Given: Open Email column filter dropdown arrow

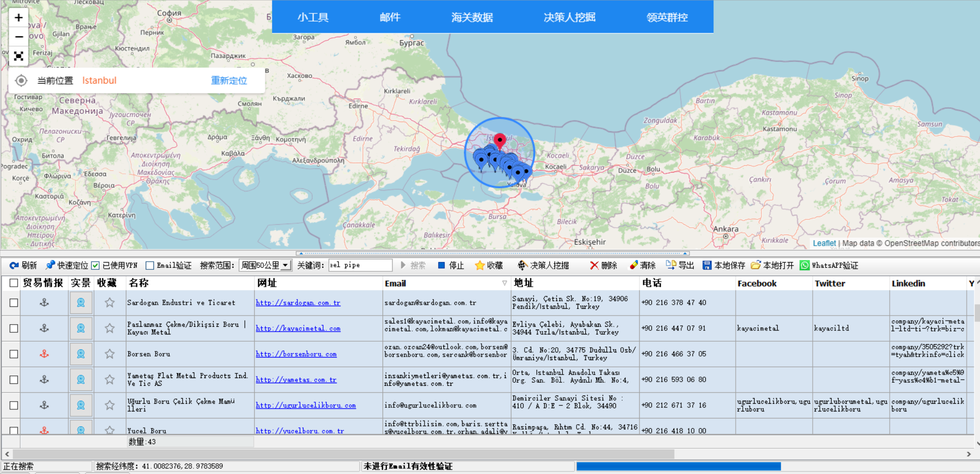Looking at the screenshot, I should [x=505, y=283].
